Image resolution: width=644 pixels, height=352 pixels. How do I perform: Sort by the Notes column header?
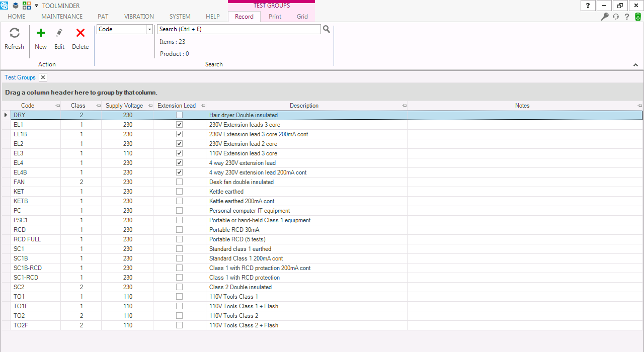point(522,106)
